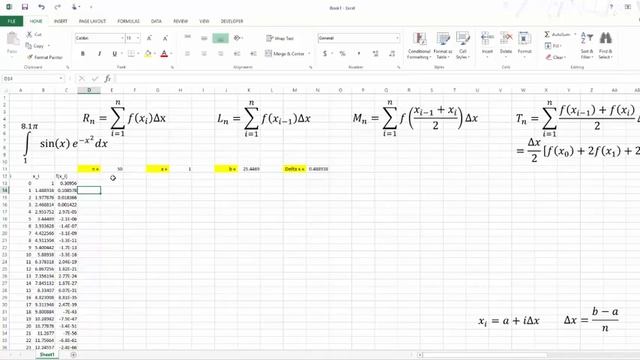This screenshot has height=360, width=640.
Task: Open Conditional Formatting
Action: click(419, 45)
